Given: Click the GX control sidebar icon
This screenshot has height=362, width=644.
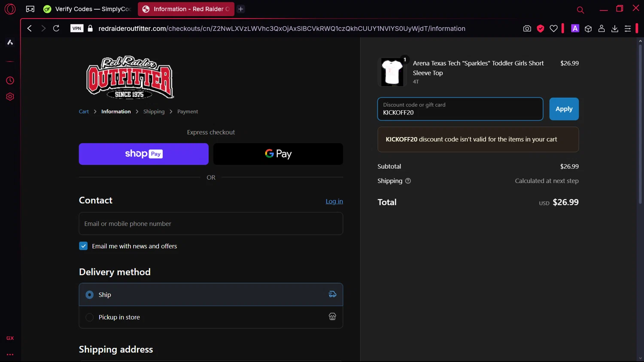Looking at the screenshot, I should pyautogui.click(x=10, y=338).
